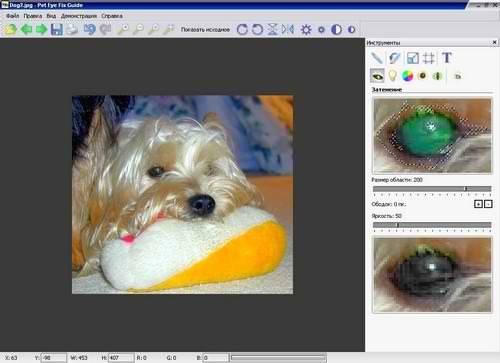Save the image with the floppy disk icon
This screenshot has height=363, width=500.
tap(57, 29)
